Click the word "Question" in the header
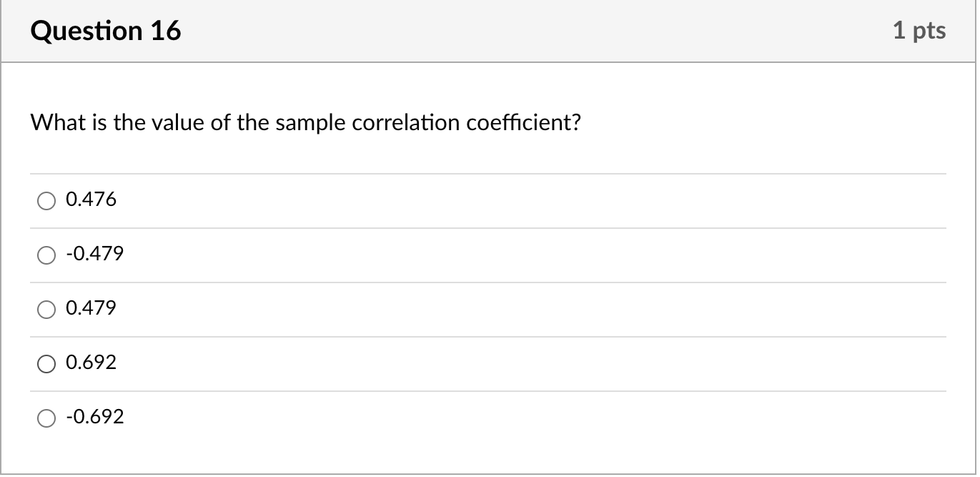 pos(86,31)
